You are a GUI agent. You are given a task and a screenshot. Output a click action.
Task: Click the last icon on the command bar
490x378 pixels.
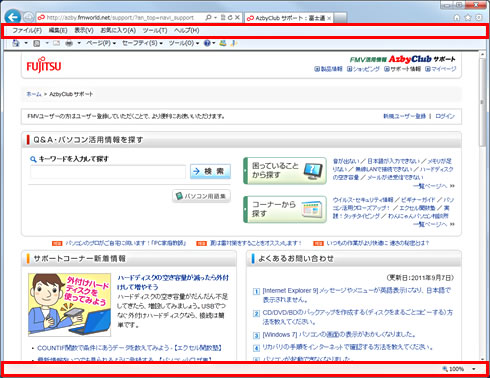coord(234,43)
